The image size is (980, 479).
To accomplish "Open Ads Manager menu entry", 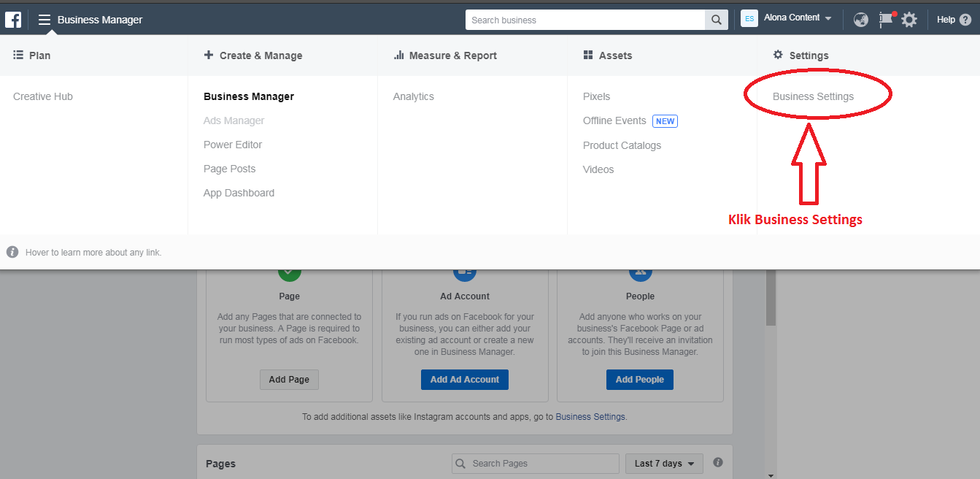I will (x=234, y=120).
